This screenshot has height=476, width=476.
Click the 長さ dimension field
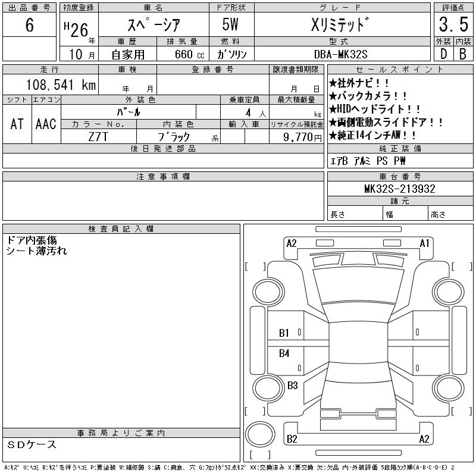(x=355, y=214)
